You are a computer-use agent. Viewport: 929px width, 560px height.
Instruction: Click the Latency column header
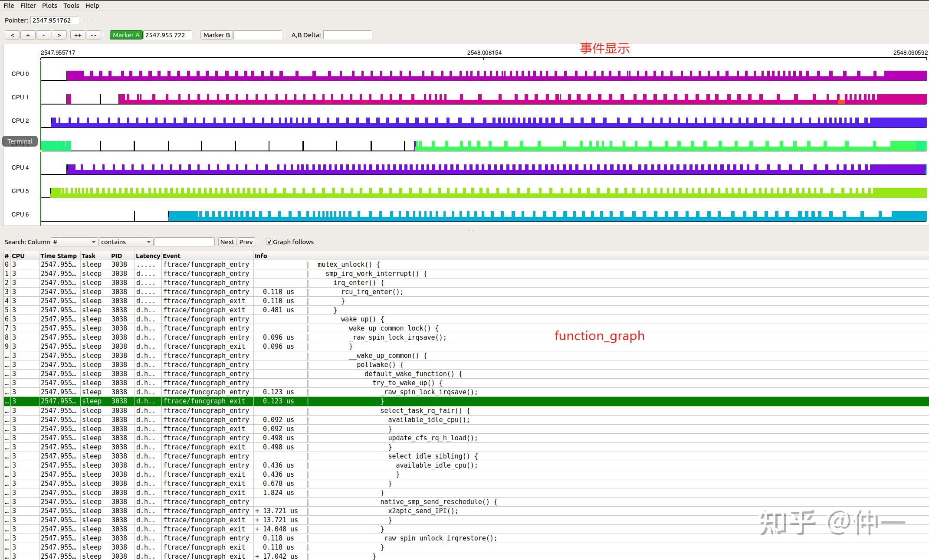[148, 256]
